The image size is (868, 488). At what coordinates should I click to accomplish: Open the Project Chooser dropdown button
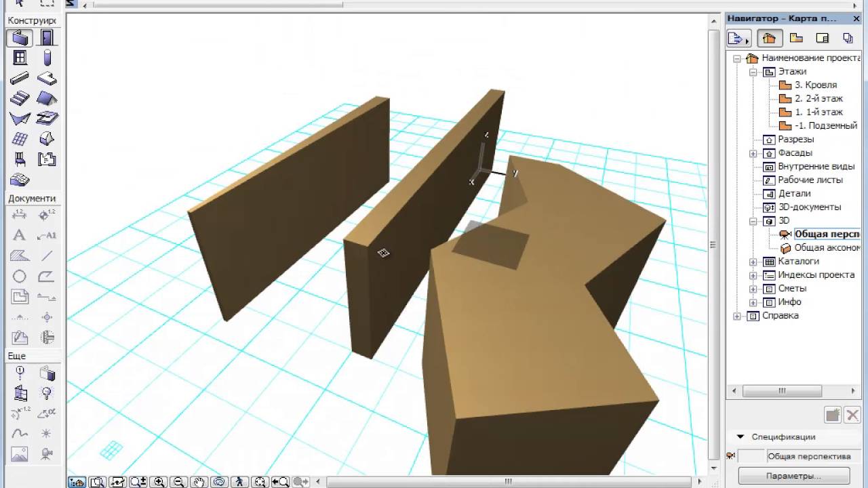click(739, 38)
